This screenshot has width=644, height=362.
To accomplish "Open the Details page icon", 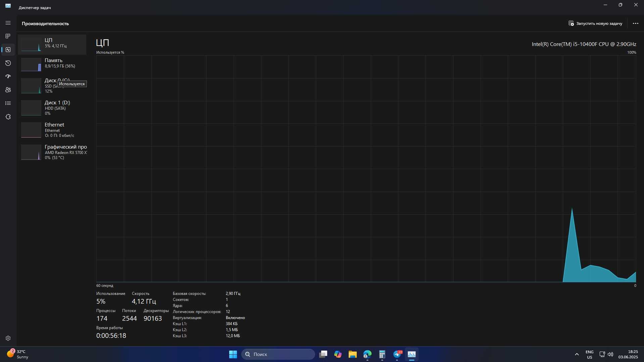I will 8,103.
